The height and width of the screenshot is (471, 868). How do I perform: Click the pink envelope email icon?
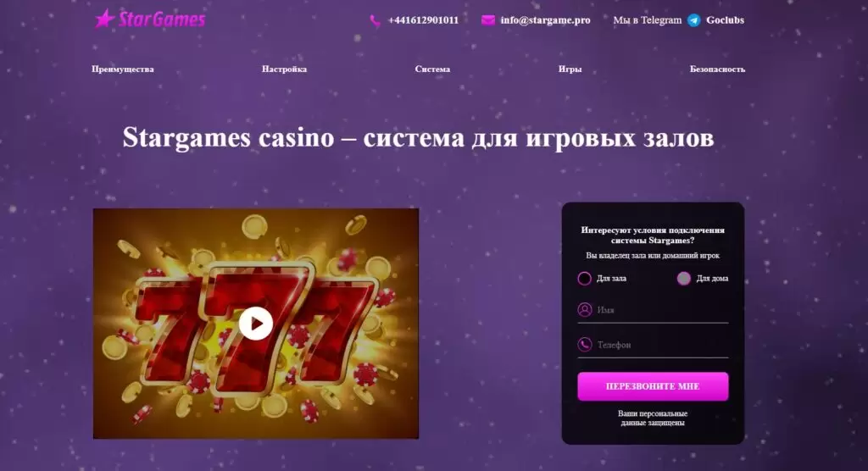[x=487, y=20]
